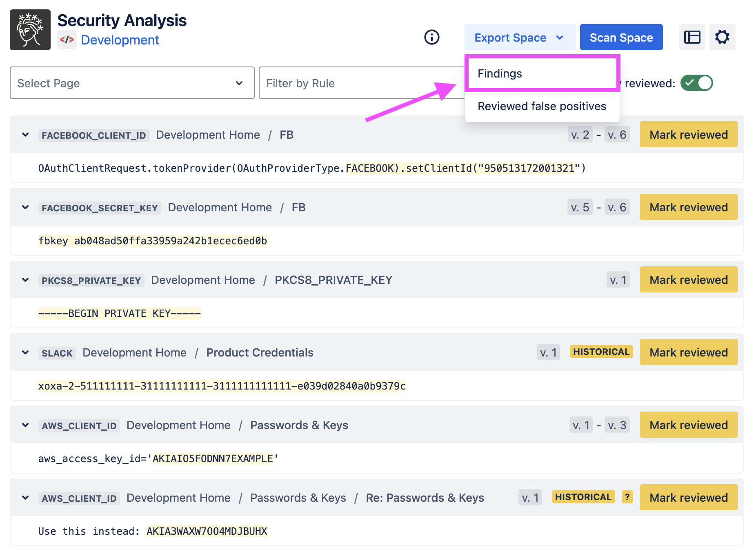
Task: Collapse the SLACK finding row
Action: pyautogui.click(x=25, y=352)
